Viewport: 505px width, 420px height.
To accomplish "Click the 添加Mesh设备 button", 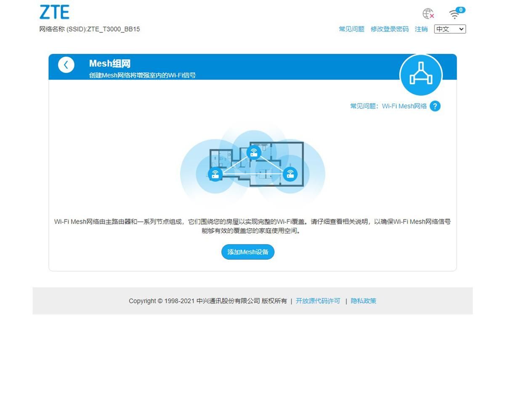I will click(248, 252).
